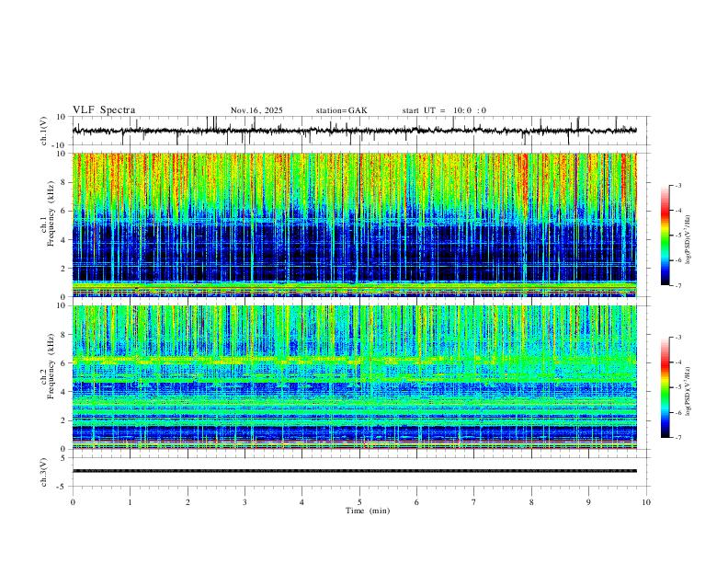Click the '-7' label on ch.2 colorbar
Screen dimensions: 728x563
tap(677, 438)
